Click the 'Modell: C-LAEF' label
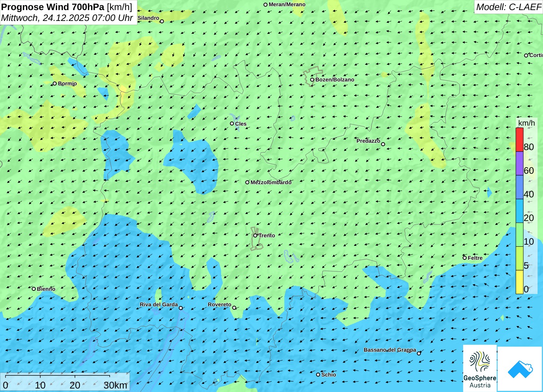Image resolution: width=543 pixels, height=392 pixels. click(508, 7)
